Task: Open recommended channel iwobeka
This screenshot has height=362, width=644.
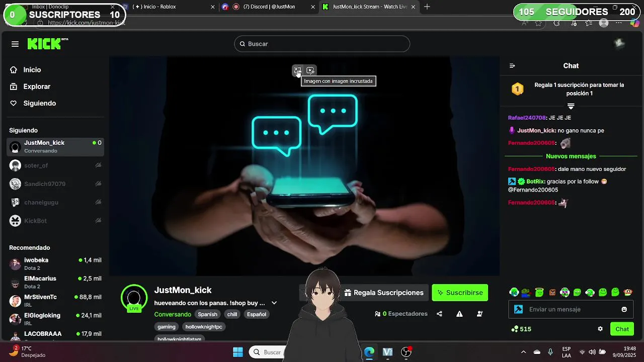Action: tap(56, 264)
